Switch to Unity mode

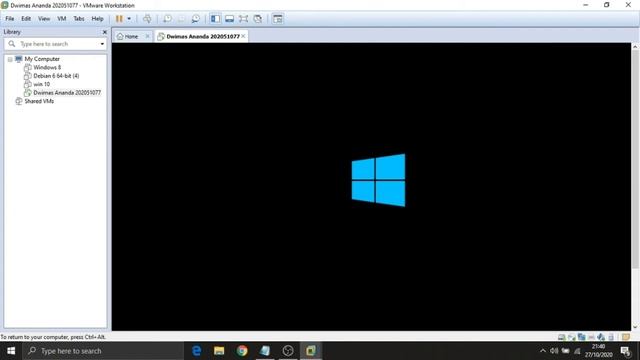[x=258, y=19]
